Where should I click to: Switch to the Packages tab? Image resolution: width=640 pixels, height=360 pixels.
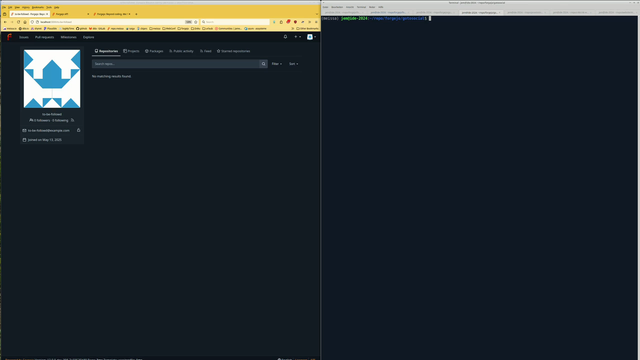pos(154,51)
